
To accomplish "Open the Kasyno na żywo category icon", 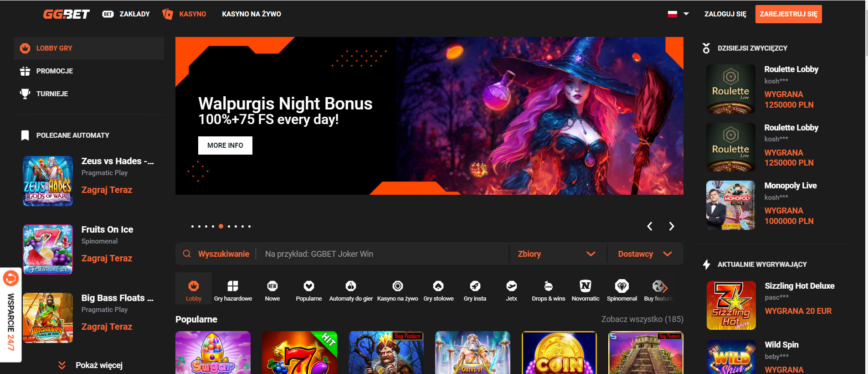I will click(397, 286).
